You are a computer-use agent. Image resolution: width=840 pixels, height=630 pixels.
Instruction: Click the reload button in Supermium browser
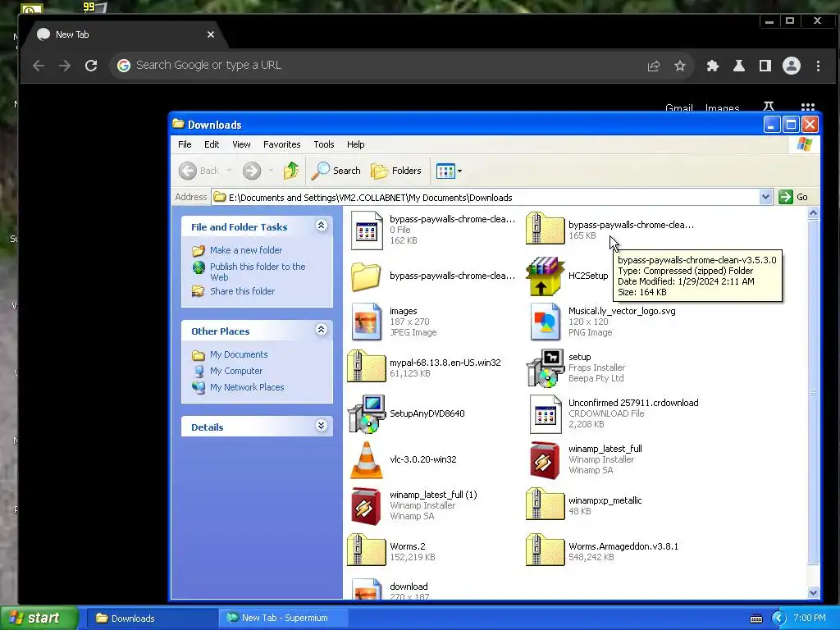pyautogui.click(x=91, y=66)
